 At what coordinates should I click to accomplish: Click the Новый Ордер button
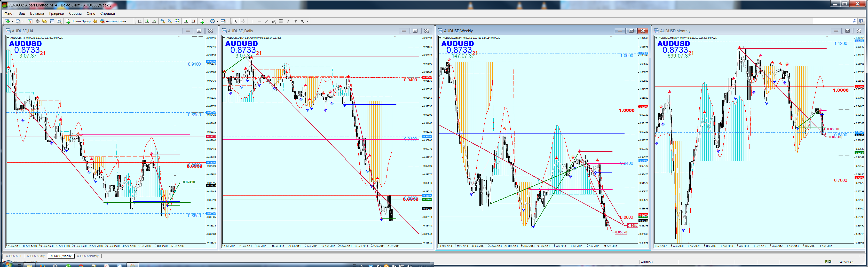pos(78,21)
